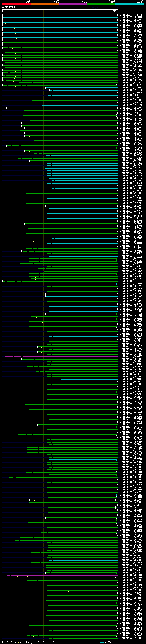This screenshot has width=146, height=644.
Task: Select the UniRef100_O24346 label
Action: pos(131,93)
